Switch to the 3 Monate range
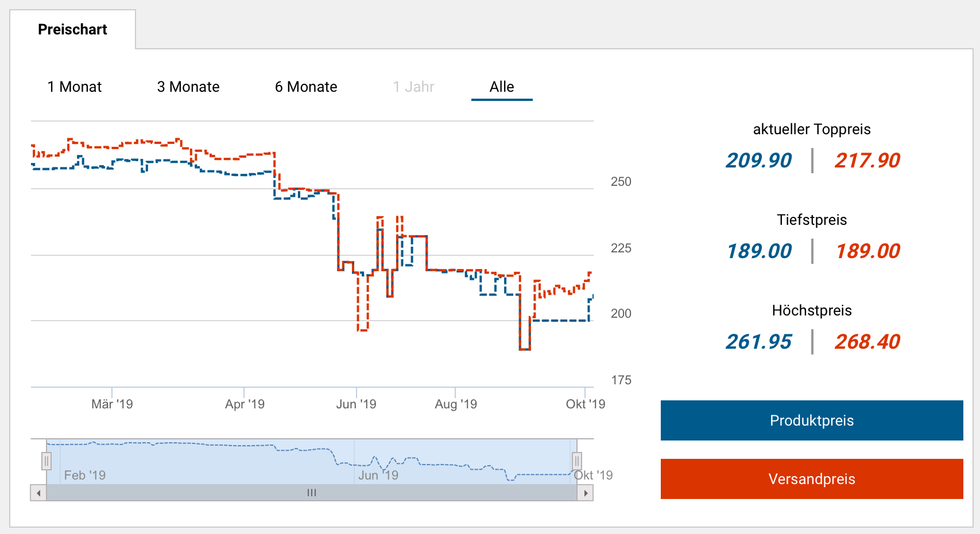The height and width of the screenshot is (534, 980). [188, 87]
